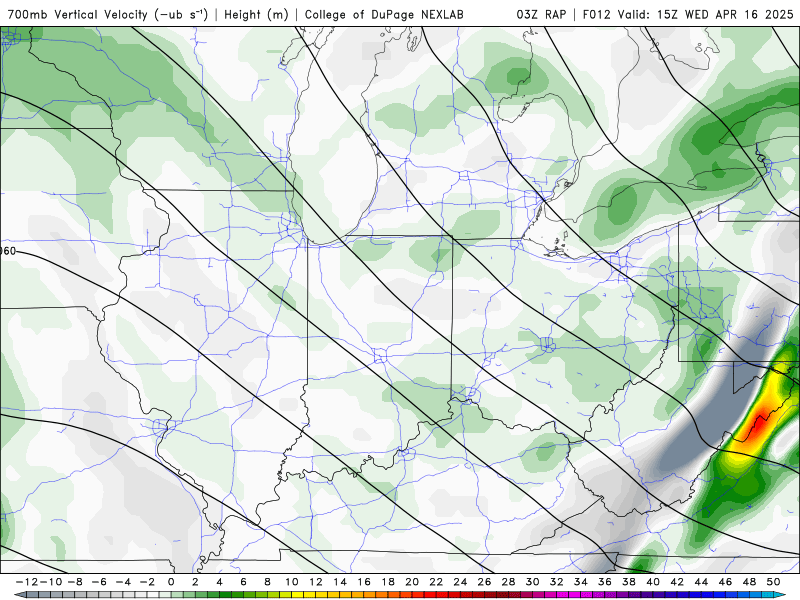Pick the red colorbar swatch under 22

click(x=442, y=595)
